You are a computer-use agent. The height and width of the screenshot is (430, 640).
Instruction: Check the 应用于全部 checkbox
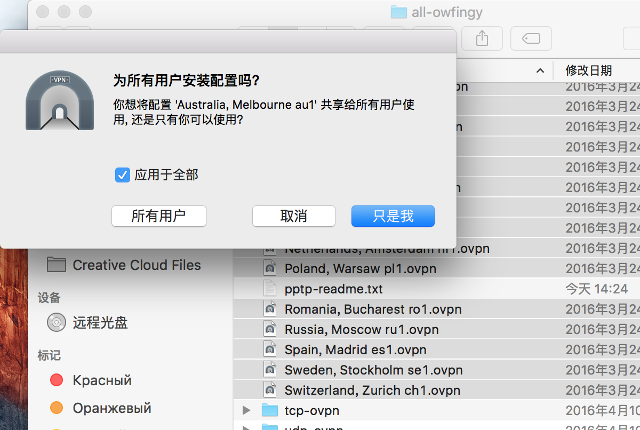coord(122,175)
